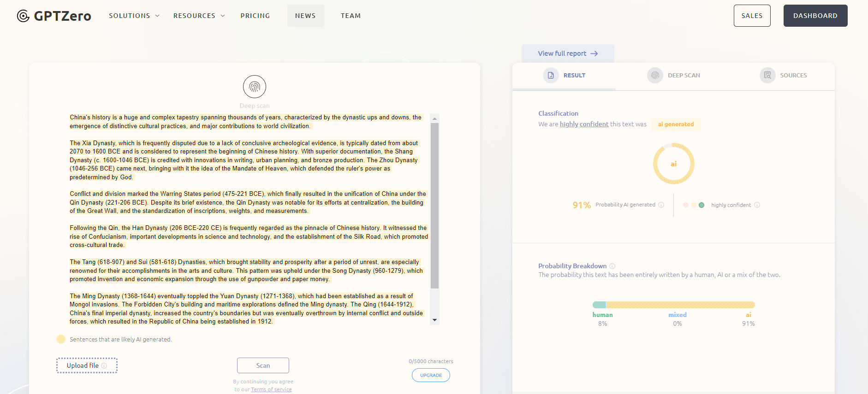Viewport: 868px width, 394px height.
Task: Open the Dashboard
Action: 815,16
